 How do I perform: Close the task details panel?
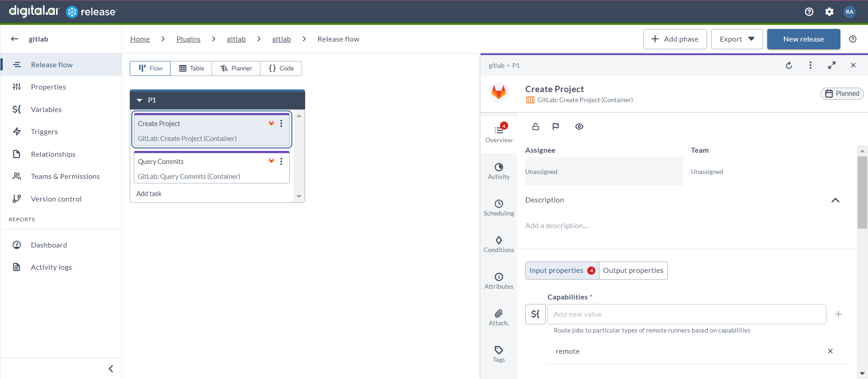[853, 66]
